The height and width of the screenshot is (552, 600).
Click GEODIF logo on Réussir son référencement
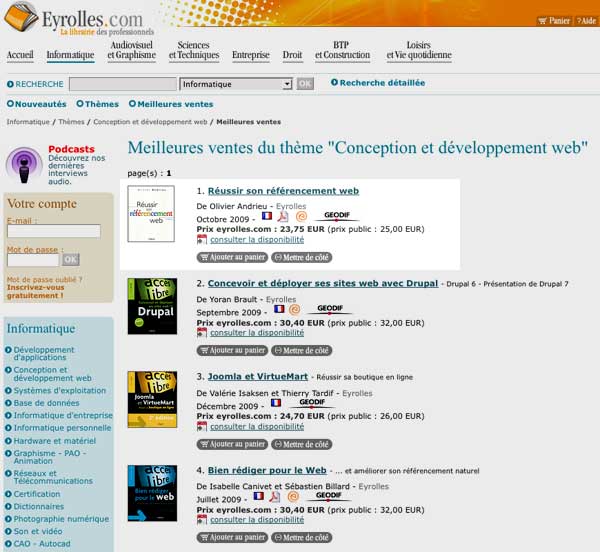[x=337, y=216]
